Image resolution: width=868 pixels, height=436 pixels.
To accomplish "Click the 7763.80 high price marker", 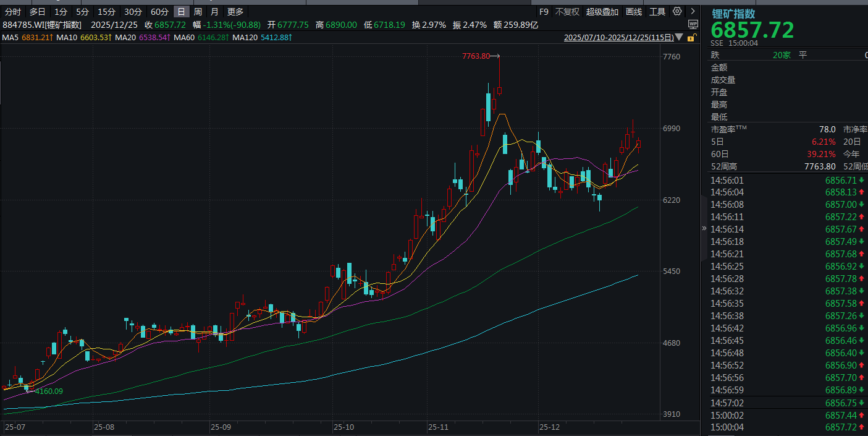I will [x=476, y=56].
